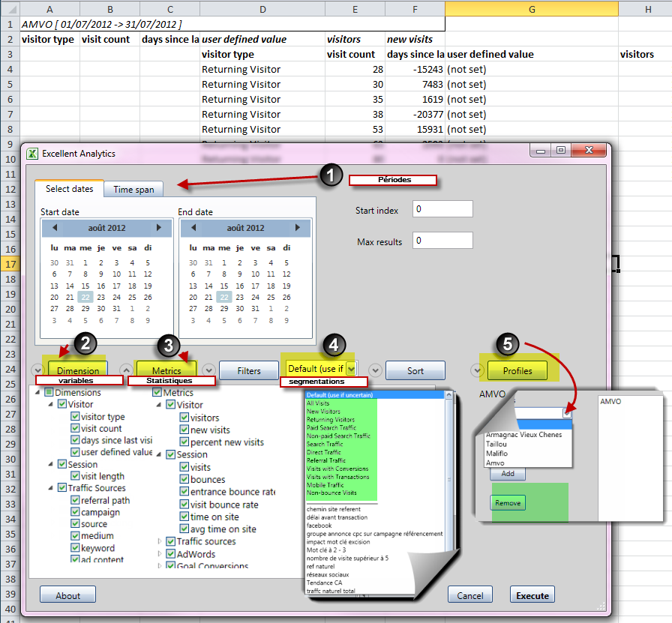
Task: Go to previous month in Start date calendar
Action: pyautogui.click(x=55, y=228)
